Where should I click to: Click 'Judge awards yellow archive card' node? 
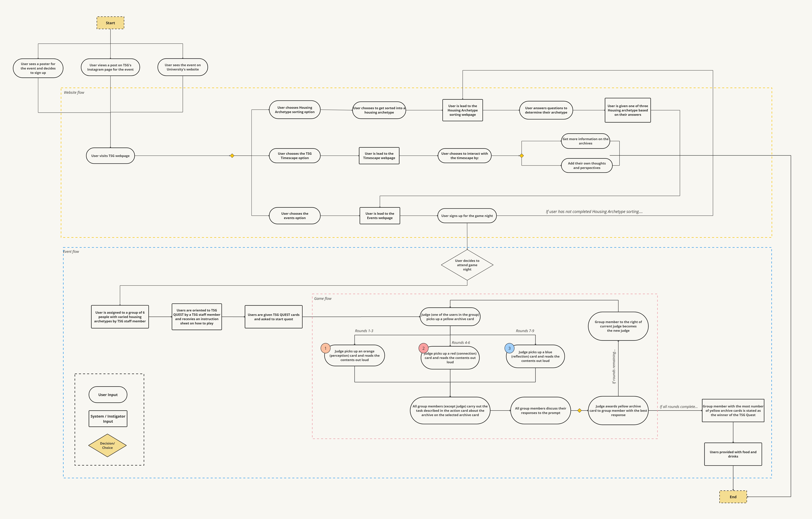[618, 410]
